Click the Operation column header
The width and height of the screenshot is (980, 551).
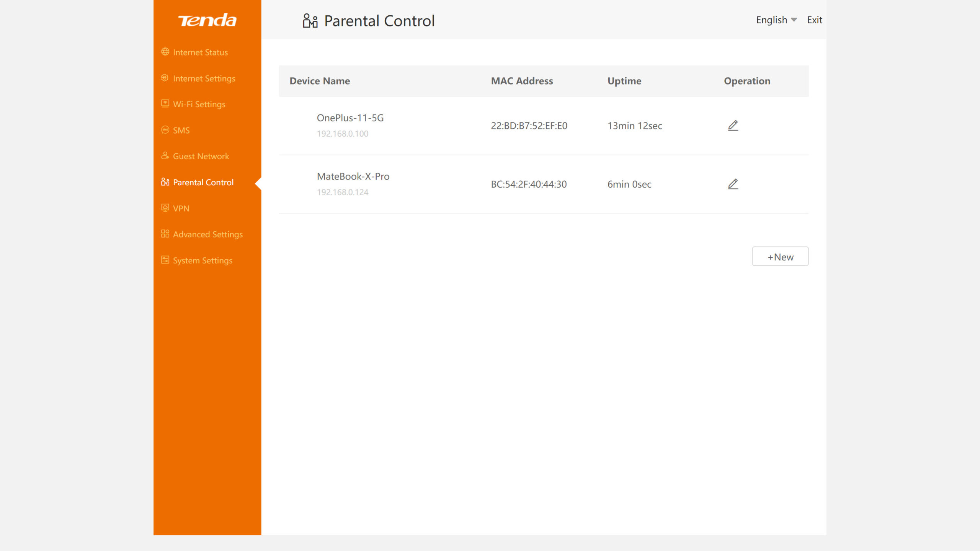coord(747,81)
